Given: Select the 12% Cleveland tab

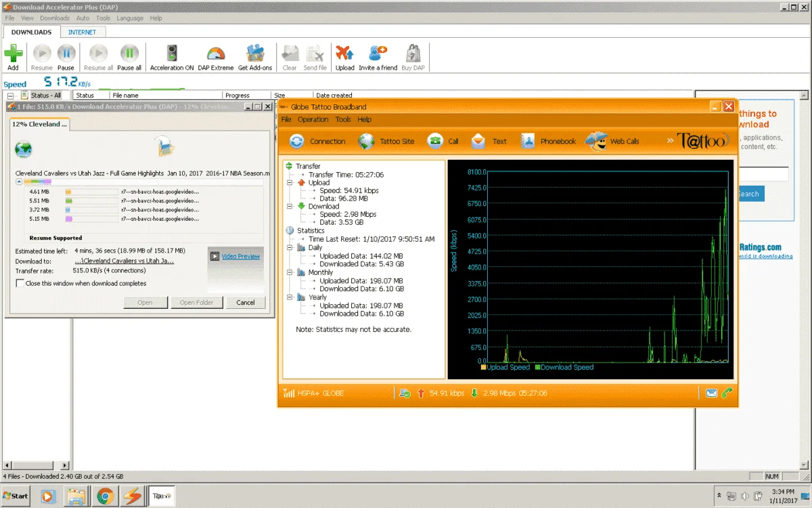Looking at the screenshot, I should (39, 124).
